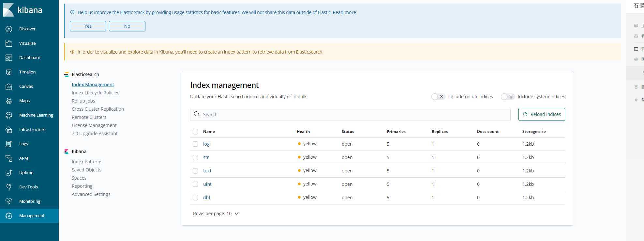Open Uptime icon in sidebar
The height and width of the screenshot is (241, 644).
9,173
